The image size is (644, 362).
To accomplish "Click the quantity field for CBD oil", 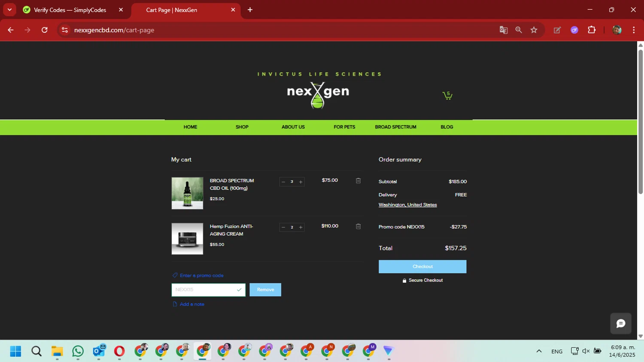I will pos(292,182).
